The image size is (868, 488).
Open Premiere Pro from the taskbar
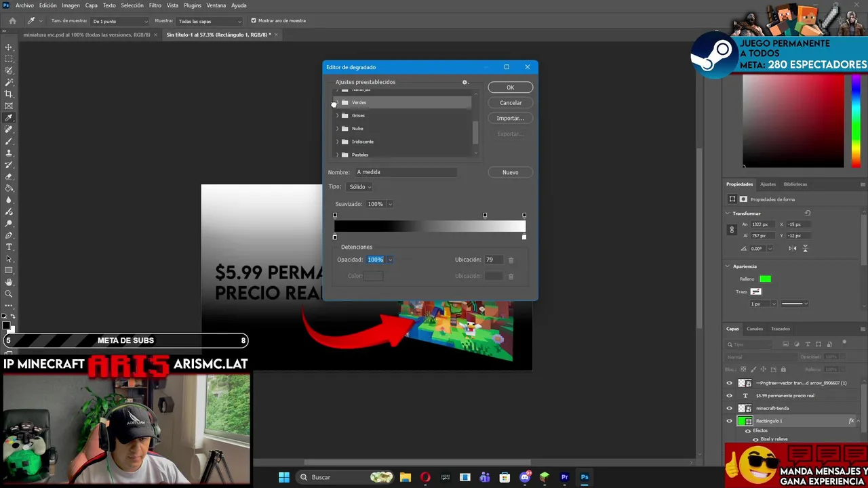tap(564, 477)
